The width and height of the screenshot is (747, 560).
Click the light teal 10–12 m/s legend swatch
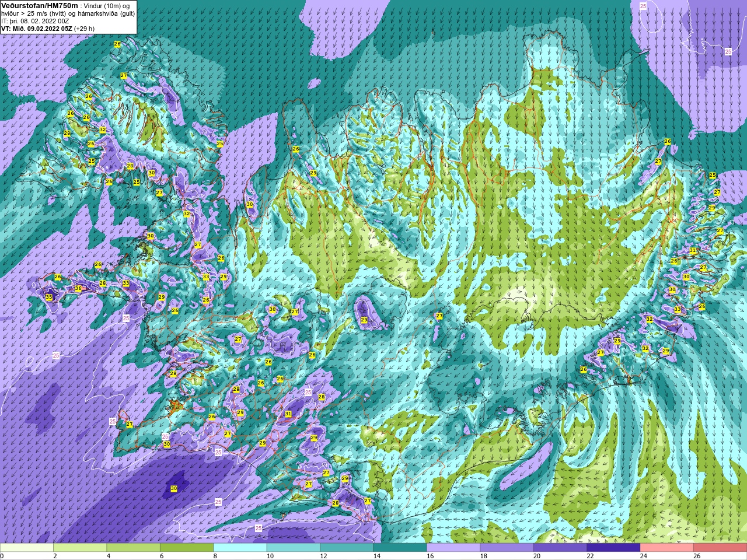pos(293,548)
